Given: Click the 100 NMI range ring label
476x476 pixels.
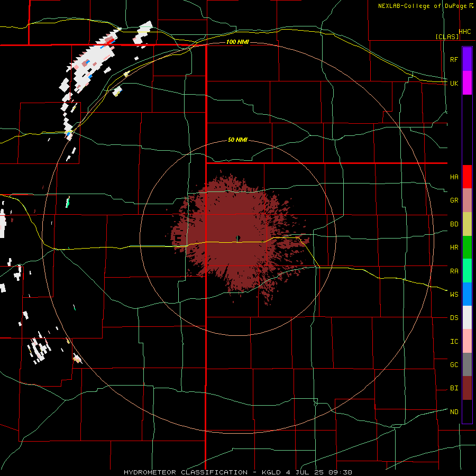Looking at the screenshot, I should 237,42.
